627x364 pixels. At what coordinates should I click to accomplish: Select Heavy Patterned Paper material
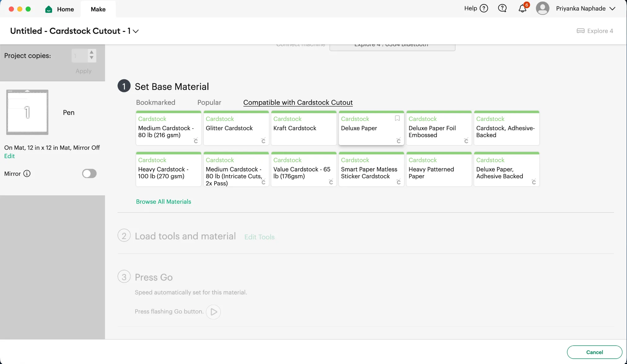click(x=439, y=169)
